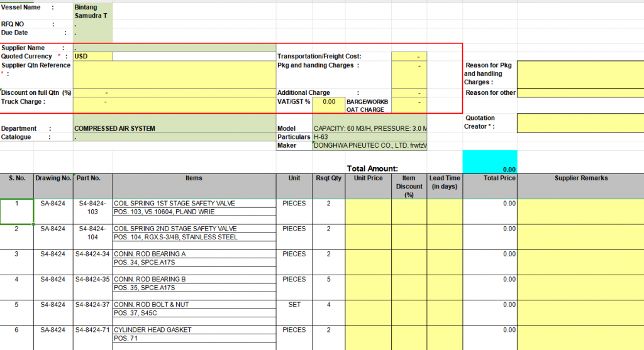Click the Cylinder Head Gasket item cell

click(x=194, y=330)
